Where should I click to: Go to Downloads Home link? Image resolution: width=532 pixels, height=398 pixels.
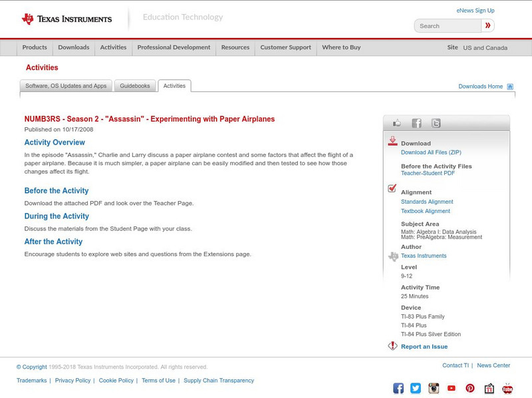480,87
